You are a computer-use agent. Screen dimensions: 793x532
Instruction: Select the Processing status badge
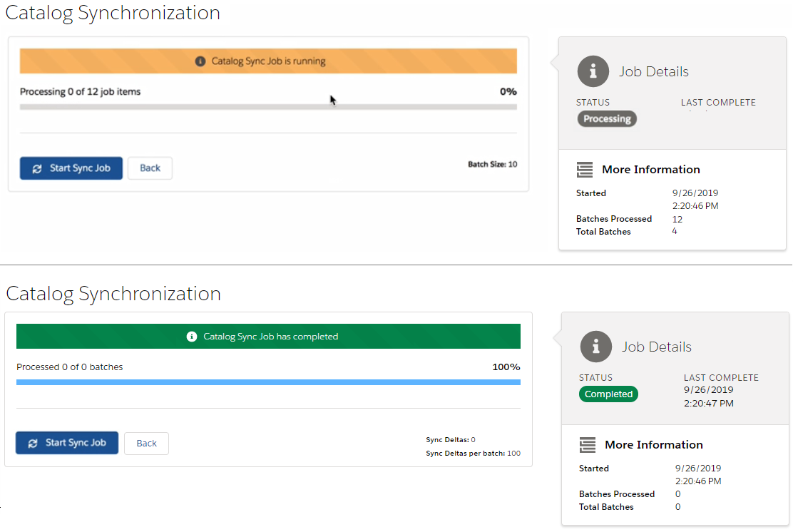click(607, 118)
